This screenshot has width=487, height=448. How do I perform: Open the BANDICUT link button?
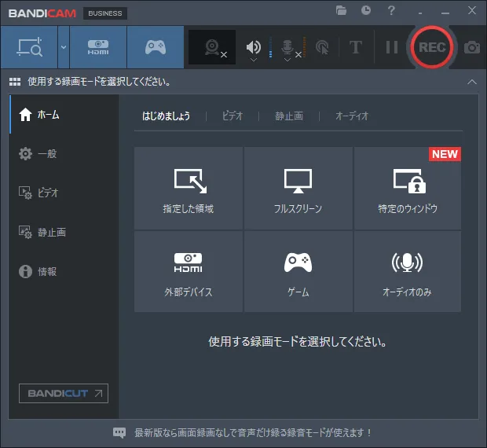pos(64,393)
